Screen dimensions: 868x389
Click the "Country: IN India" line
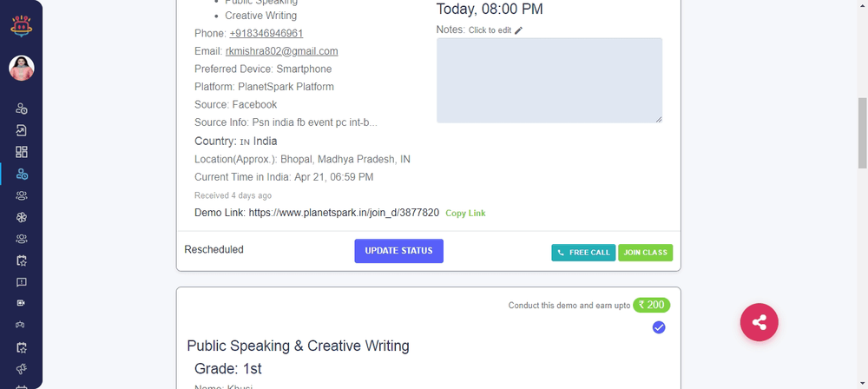(x=236, y=142)
